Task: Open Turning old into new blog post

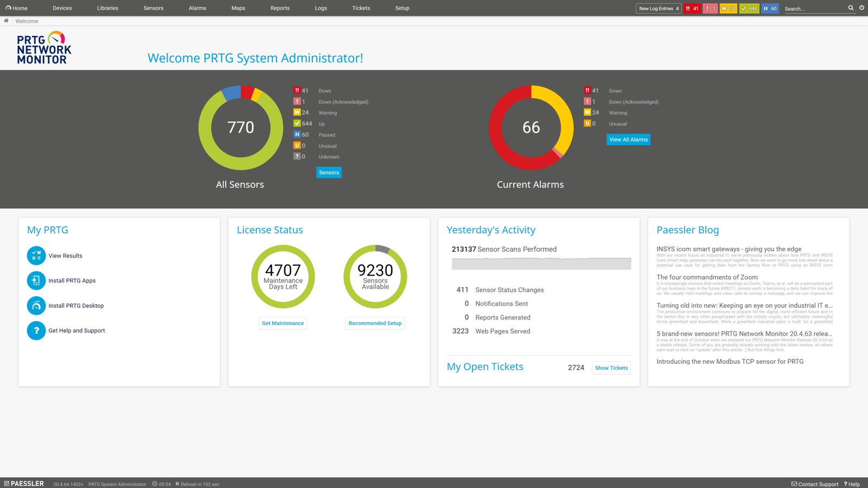Action: click(x=744, y=305)
